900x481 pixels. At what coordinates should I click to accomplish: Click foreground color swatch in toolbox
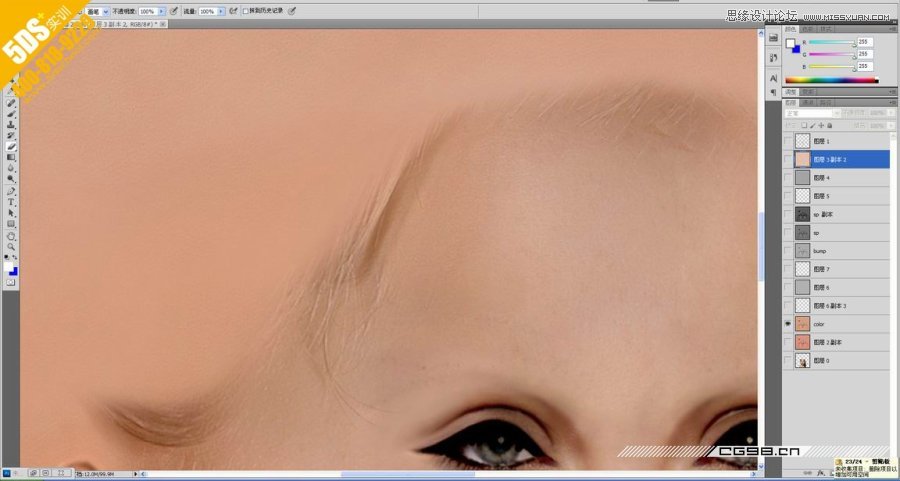point(9,267)
